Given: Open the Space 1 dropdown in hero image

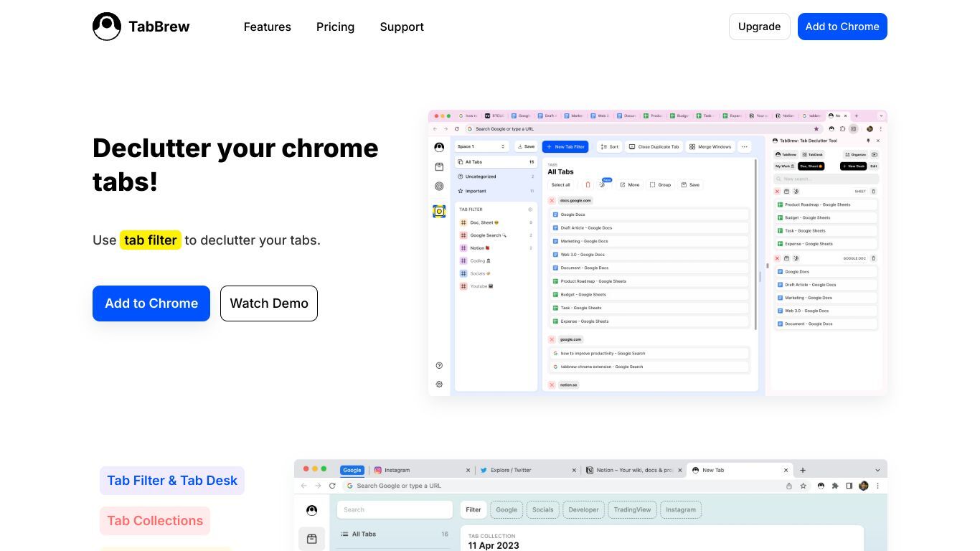Looking at the screenshot, I should (x=482, y=146).
